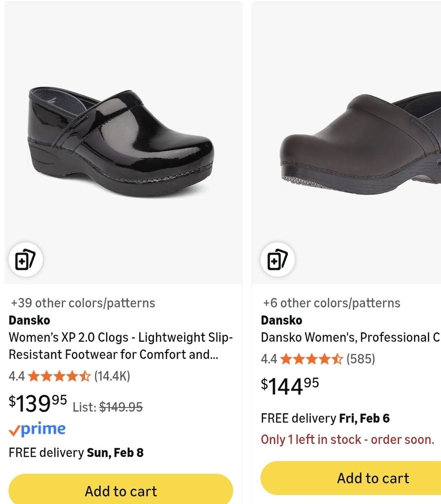This screenshot has width=441, height=504.
Task: Open Women's XP 2.0 Clogs product title
Action: 120,346
